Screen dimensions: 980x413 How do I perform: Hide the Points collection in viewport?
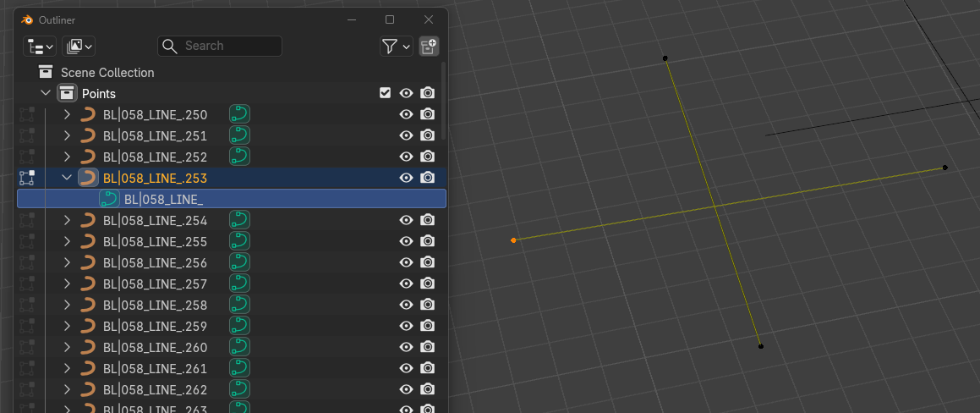[x=406, y=93]
